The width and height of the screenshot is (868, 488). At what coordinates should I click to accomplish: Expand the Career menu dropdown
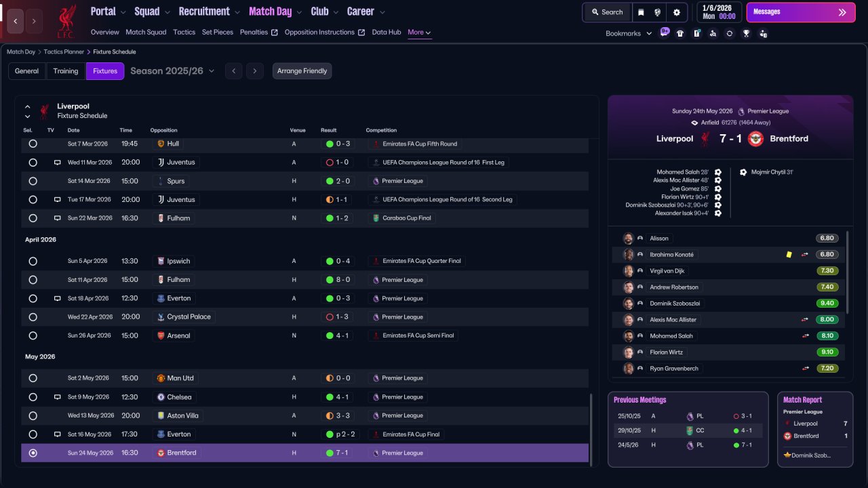pyautogui.click(x=382, y=12)
